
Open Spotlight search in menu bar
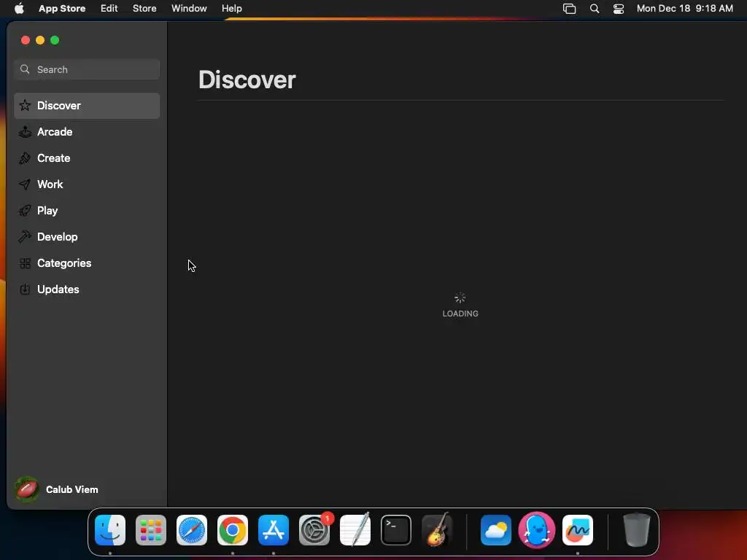(x=595, y=9)
